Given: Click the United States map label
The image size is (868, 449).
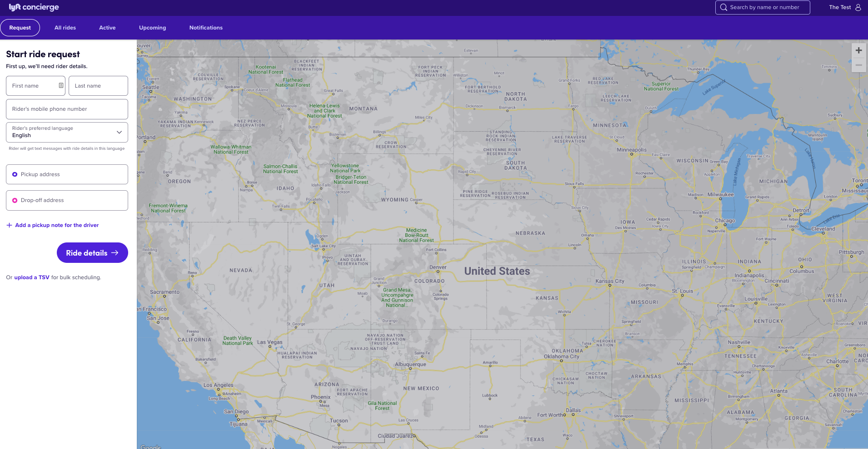Looking at the screenshot, I should (x=497, y=271).
